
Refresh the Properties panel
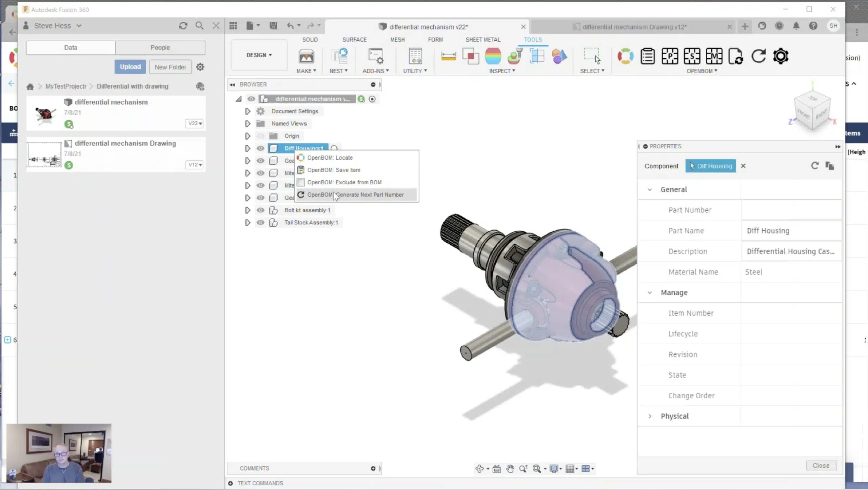point(815,166)
